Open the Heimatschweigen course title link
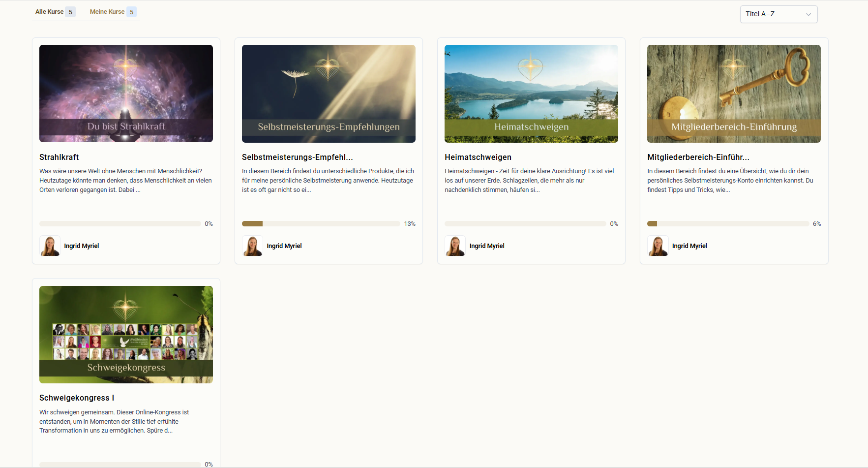Screen dimensions: 868x468 [x=478, y=157]
